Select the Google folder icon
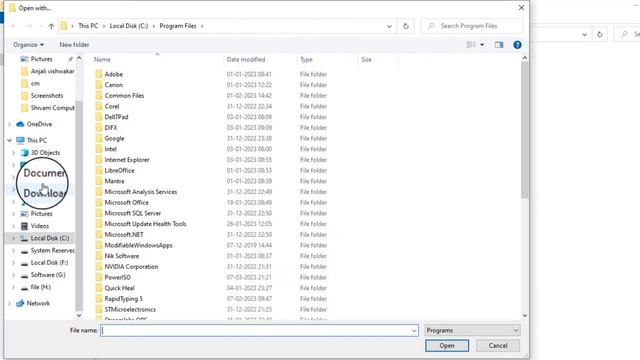Viewport: 640px width, 360px height. [99, 138]
